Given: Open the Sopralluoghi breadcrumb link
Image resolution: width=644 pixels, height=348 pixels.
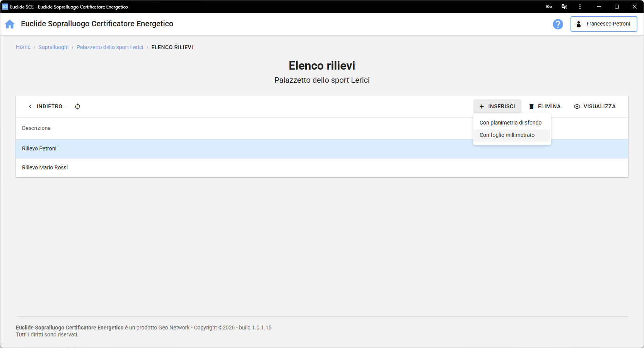Looking at the screenshot, I should pyautogui.click(x=53, y=47).
